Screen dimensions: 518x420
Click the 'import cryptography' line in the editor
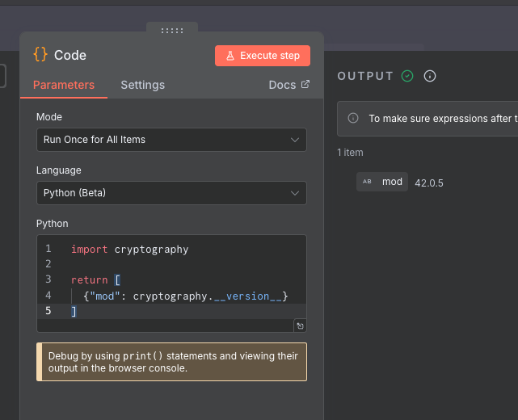(x=129, y=249)
